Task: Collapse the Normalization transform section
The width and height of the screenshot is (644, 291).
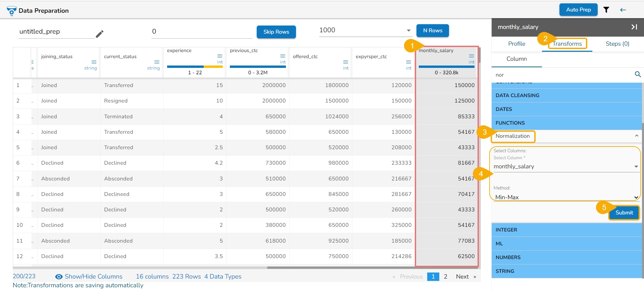Action: point(636,136)
